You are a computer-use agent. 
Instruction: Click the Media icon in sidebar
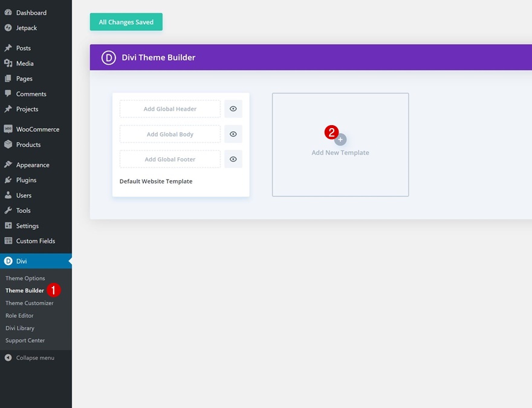click(8, 63)
